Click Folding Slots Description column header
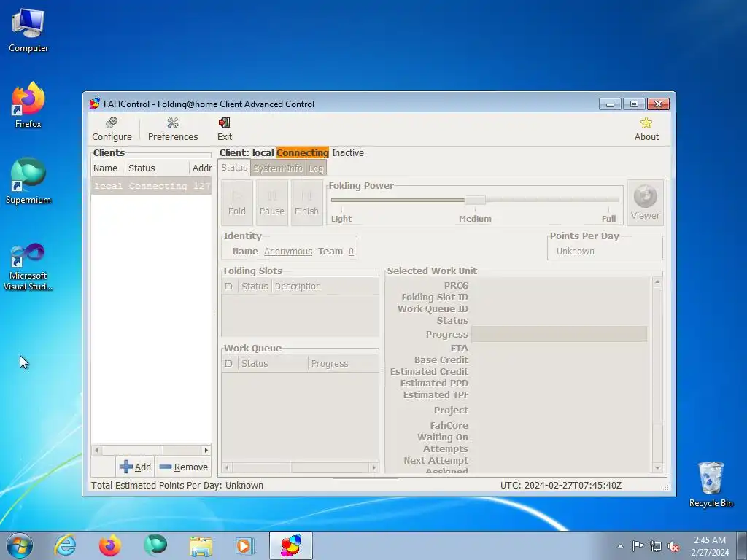747x560 pixels. click(325, 286)
